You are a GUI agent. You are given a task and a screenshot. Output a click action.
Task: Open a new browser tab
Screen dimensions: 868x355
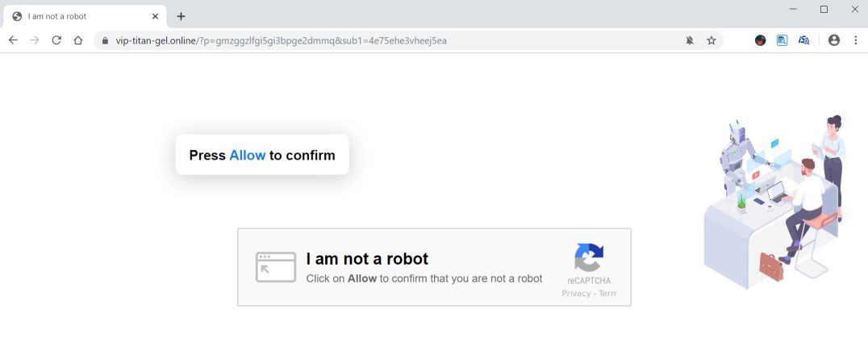(x=181, y=16)
